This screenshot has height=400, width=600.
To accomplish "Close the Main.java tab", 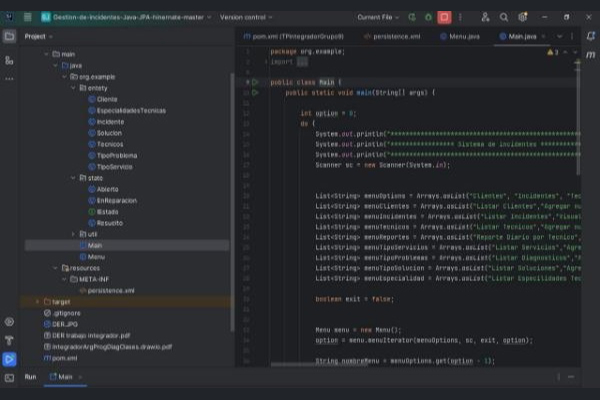I will tap(543, 36).
